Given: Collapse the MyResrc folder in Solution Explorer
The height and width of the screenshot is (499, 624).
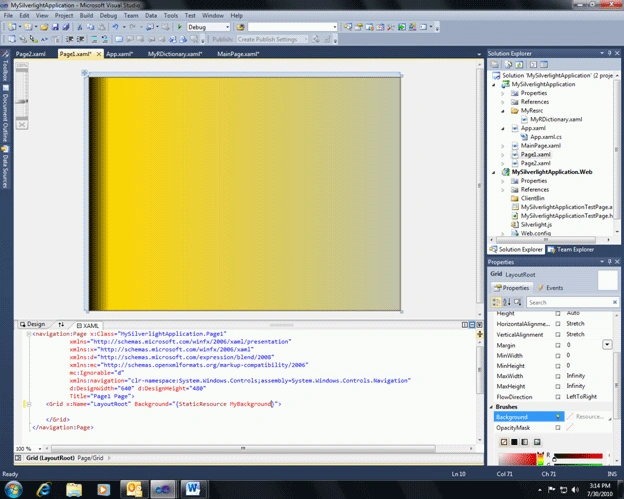Looking at the screenshot, I should (x=503, y=111).
